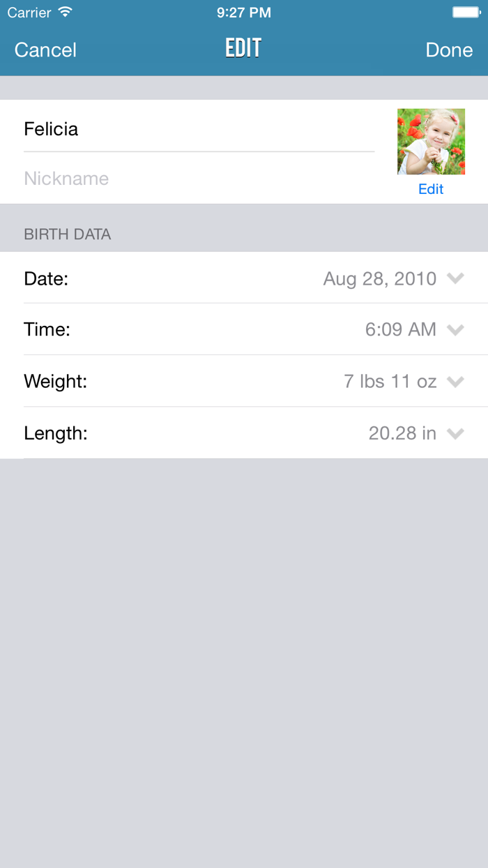This screenshot has width=488, height=868.
Task: Tap the Cancel button
Action: (45, 50)
